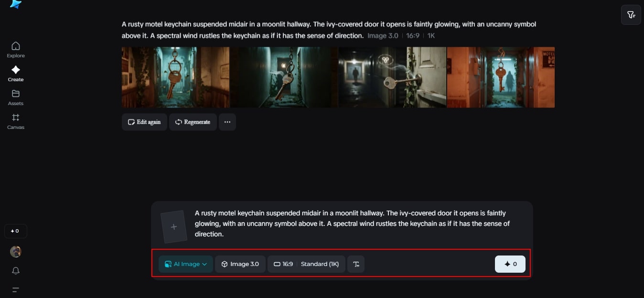This screenshot has height=298, width=644.
Task: Open the Explore page from sidebar
Action: (16, 50)
